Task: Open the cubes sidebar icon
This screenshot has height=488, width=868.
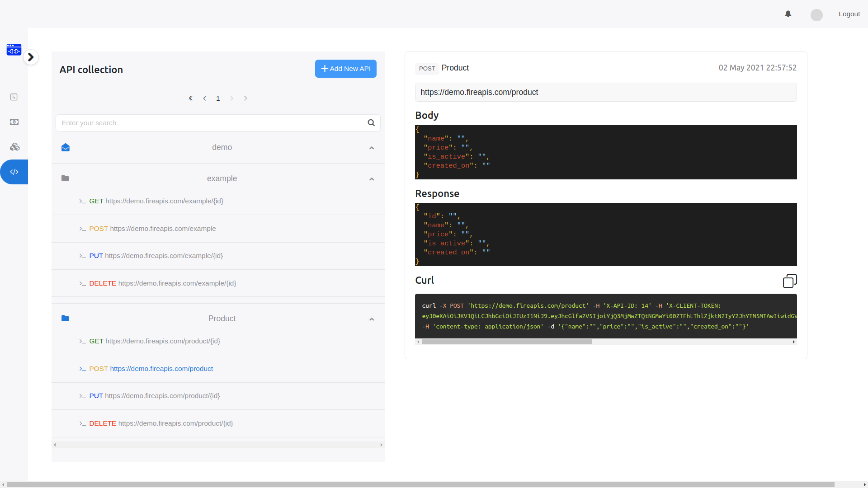Action: pos(14,147)
